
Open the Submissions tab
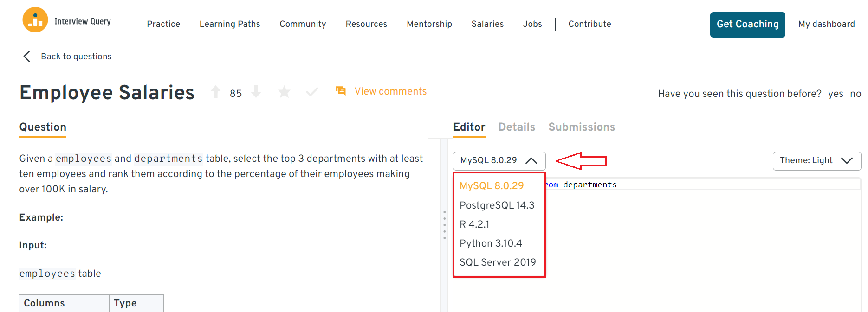coord(582,127)
